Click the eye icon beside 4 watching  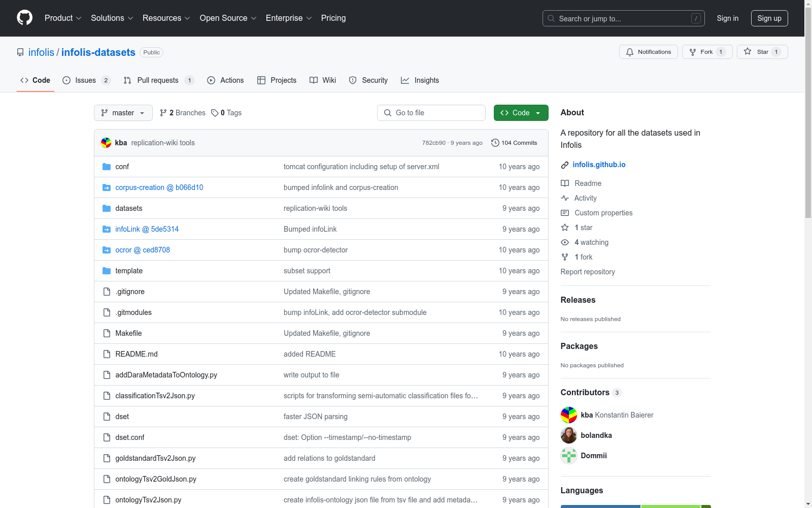point(565,242)
